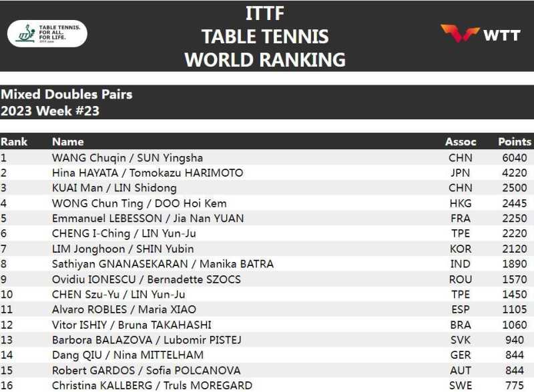The height and width of the screenshot is (392, 534).
Task: Select Alvaro ROBLES / Maria XIAO pair
Action: [x=124, y=309]
